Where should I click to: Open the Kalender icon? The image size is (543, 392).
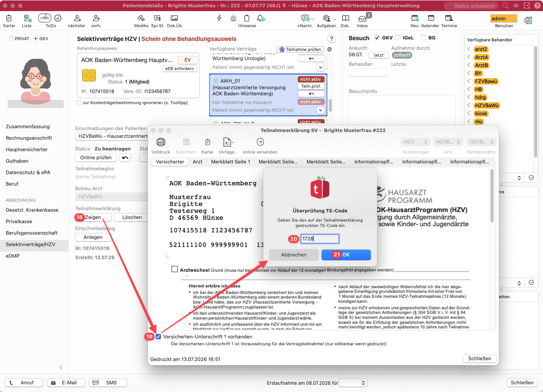pos(431,18)
